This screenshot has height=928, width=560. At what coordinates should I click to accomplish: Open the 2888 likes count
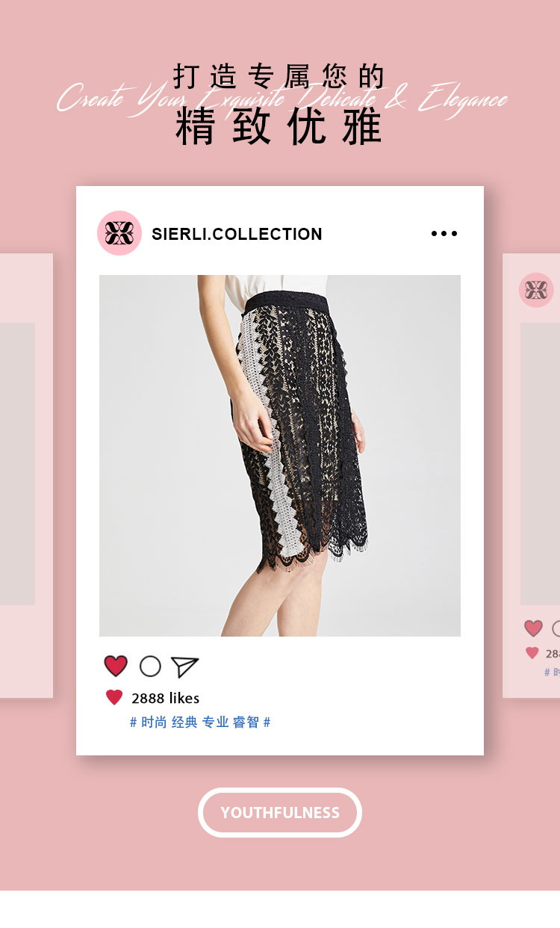(165, 699)
